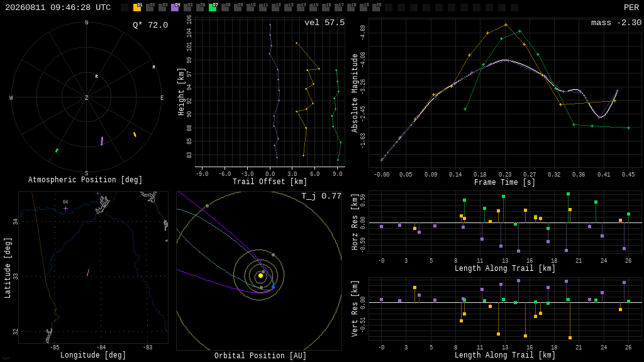The image size is (644, 362).
Task: Click the station 14 indicator square
Action: pyautogui.click(x=300, y=8)
